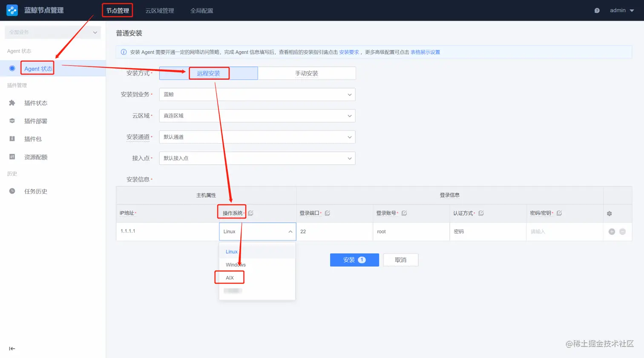The image size is (644, 358).
Task: Click the 登录信息 column group header
Action: pos(450,195)
